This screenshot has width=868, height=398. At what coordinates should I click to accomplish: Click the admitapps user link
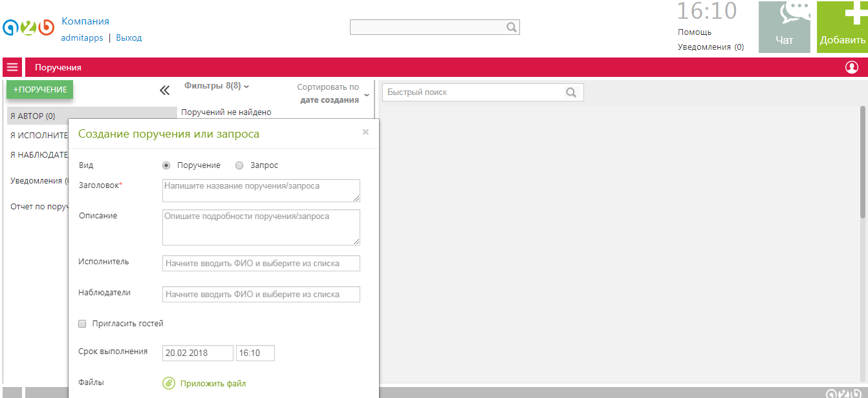82,37
